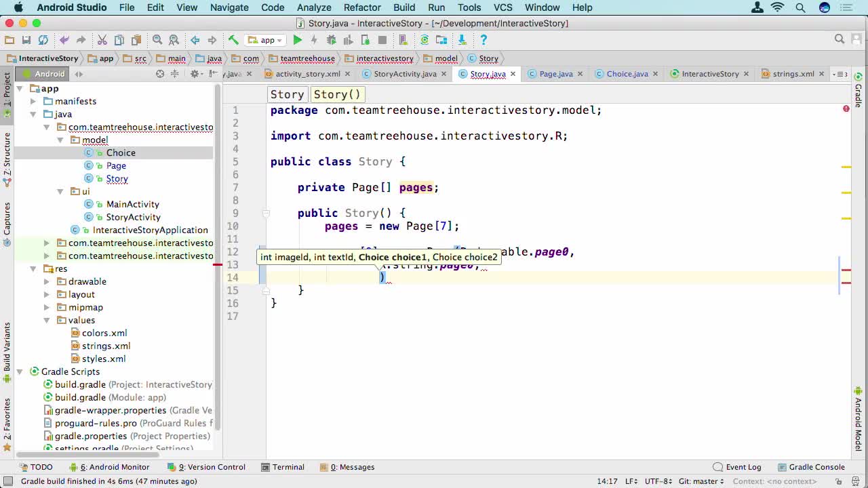Select MainActivity in the project tree
Image resolution: width=868 pixels, height=488 pixels.
pyautogui.click(x=132, y=204)
